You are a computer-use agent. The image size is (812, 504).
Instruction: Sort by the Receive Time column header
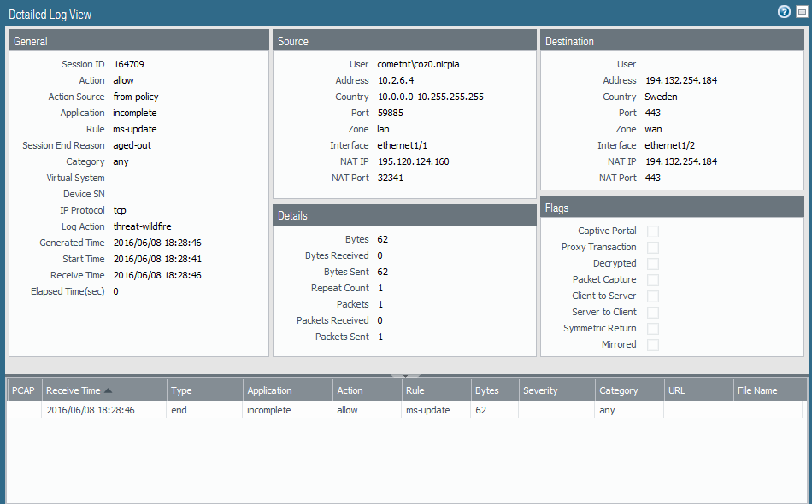pyautogui.click(x=74, y=390)
